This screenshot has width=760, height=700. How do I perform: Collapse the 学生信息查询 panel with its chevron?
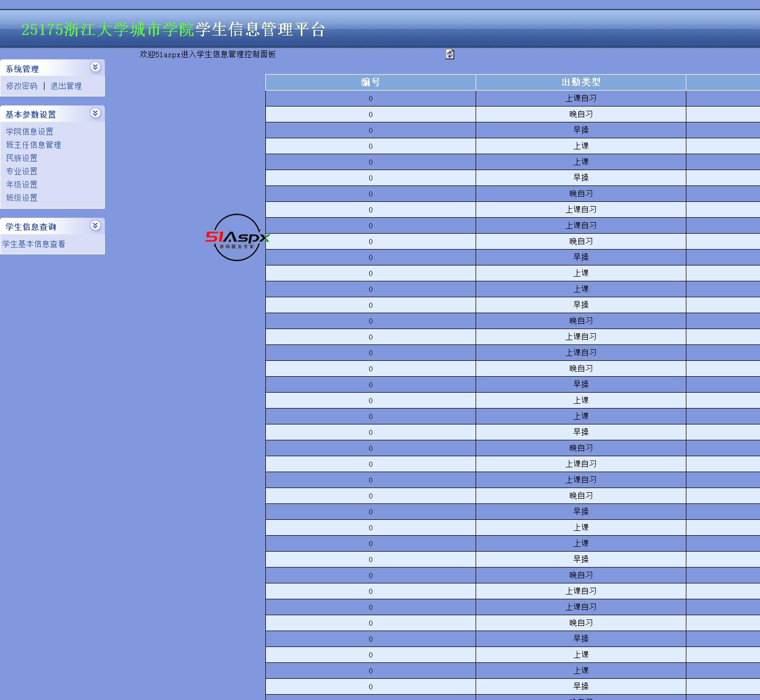point(95,225)
